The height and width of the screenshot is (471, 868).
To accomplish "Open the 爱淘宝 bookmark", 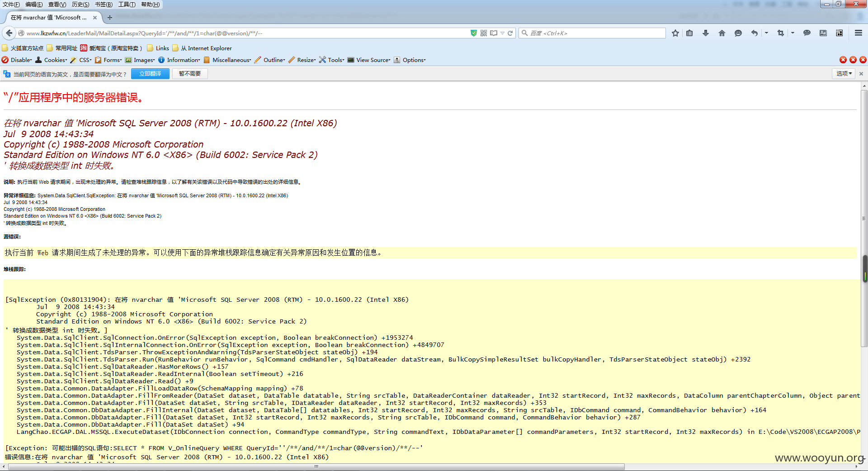I will tap(111, 48).
